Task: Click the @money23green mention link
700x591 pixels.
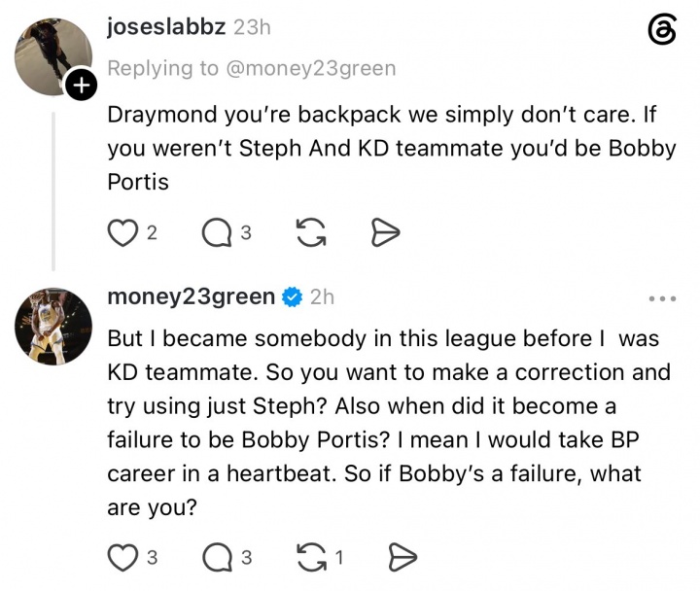Action: [311, 69]
